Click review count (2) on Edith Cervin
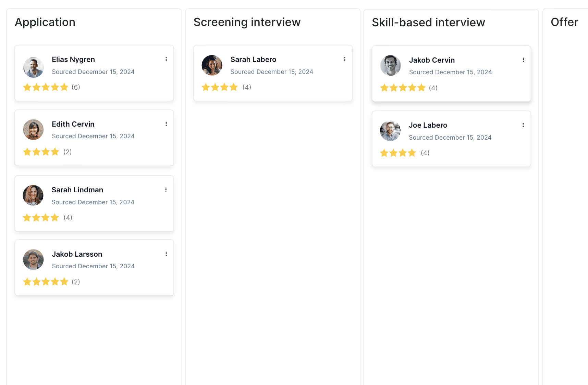 pos(68,152)
